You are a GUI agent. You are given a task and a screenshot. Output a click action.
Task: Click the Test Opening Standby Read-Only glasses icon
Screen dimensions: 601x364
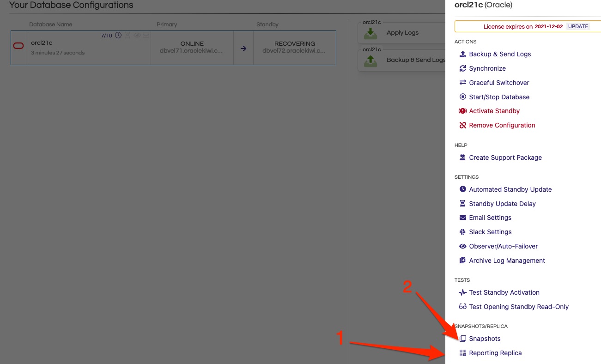(x=462, y=307)
